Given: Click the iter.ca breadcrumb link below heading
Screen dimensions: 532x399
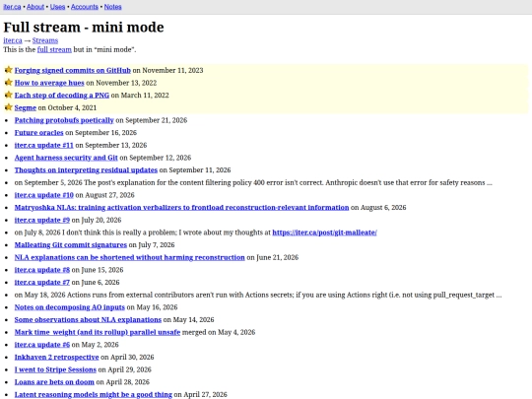Looking at the screenshot, I should click(x=13, y=40).
